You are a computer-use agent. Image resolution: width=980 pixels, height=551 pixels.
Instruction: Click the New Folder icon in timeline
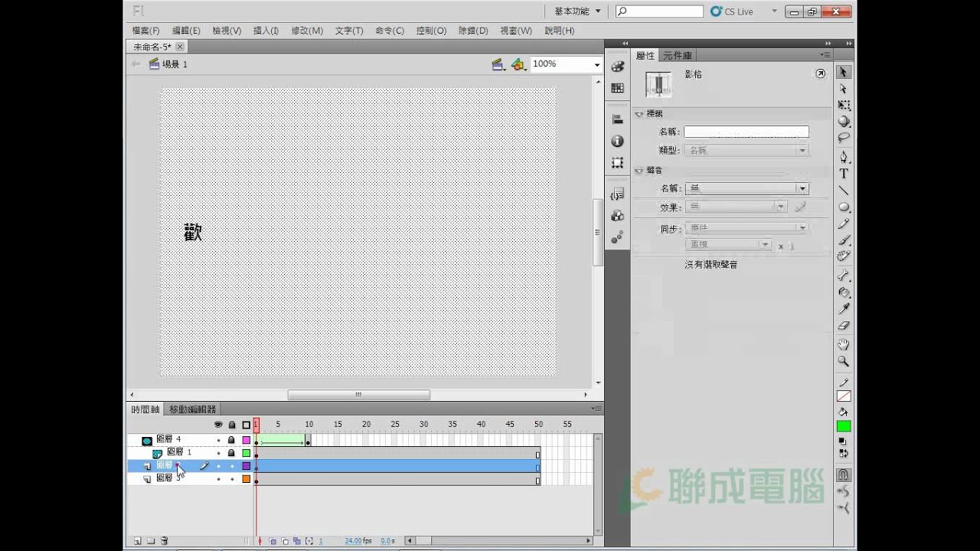pyautogui.click(x=151, y=541)
